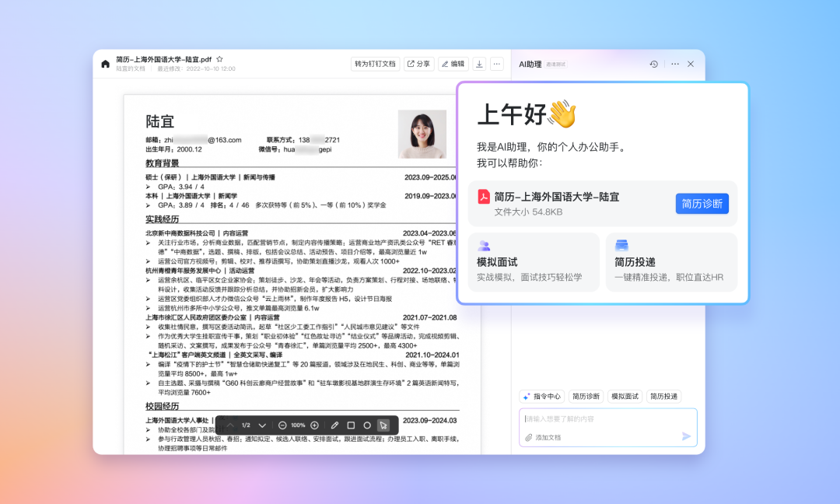Activate the cursor selection tool
This screenshot has width=840, height=504.
[383, 425]
